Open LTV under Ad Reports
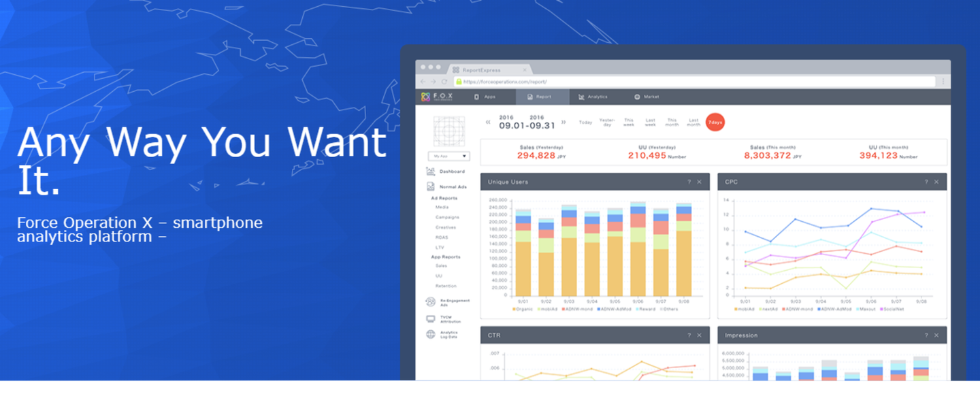Screen dimensions: 980x394 [x=440, y=246]
